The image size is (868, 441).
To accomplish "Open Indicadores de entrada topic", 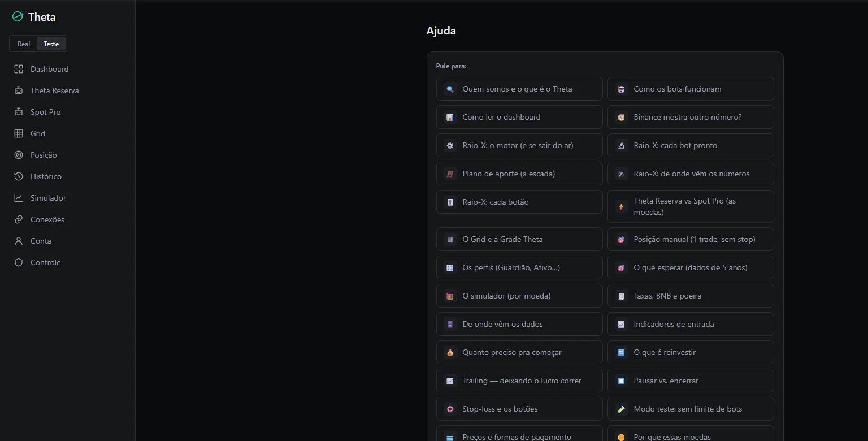I will 691,324.
